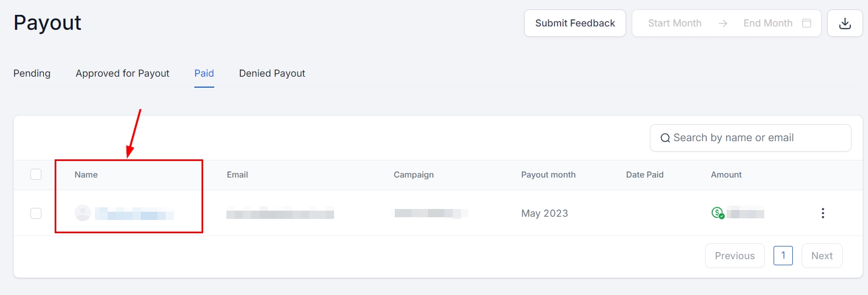Screen dimensions: 868x295
Task: Open the Start Month picker
Action: click(675, 23)
